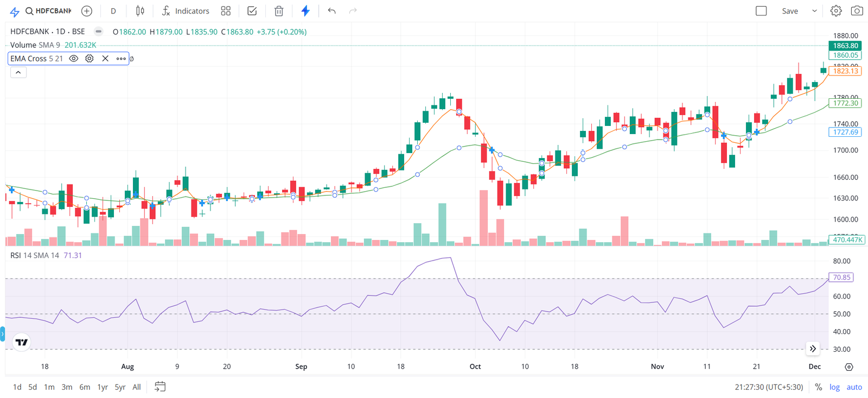The image size is (868, 398).
Task: Click the 1880.00 price scale level
Action: tap(846, 36)
